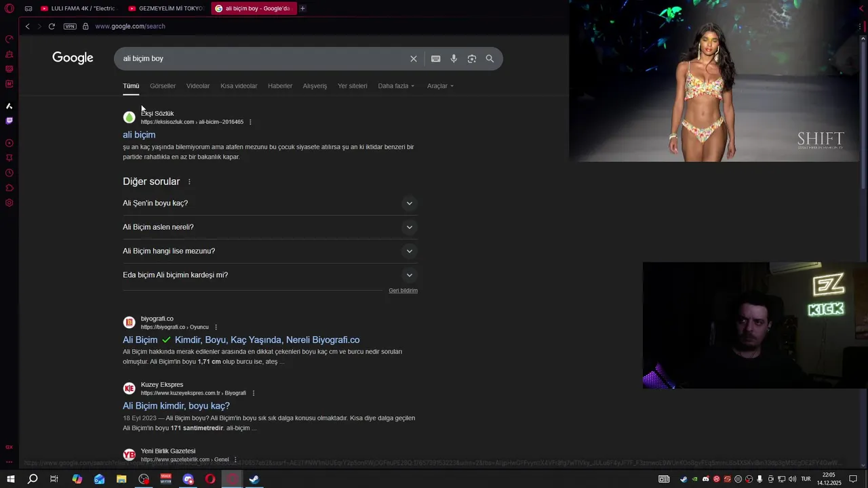
Task: Open the Twitch sidebar icon
Action: point(9,121)
